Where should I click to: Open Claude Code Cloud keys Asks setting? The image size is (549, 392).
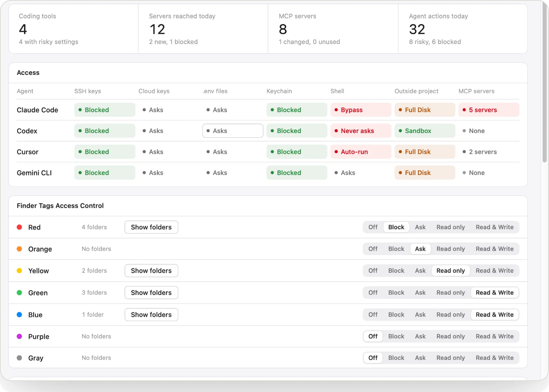[169, 110]
